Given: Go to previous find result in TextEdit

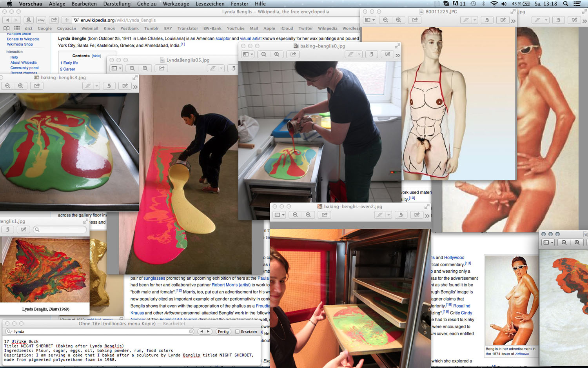Looking at the screenshot, I should 201,332.
